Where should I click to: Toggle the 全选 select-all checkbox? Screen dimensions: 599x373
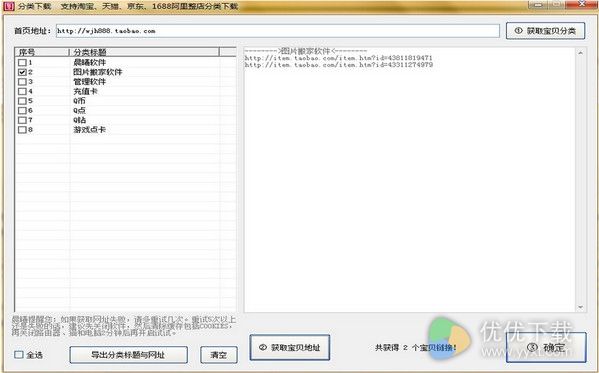click(x=19, y=355)
